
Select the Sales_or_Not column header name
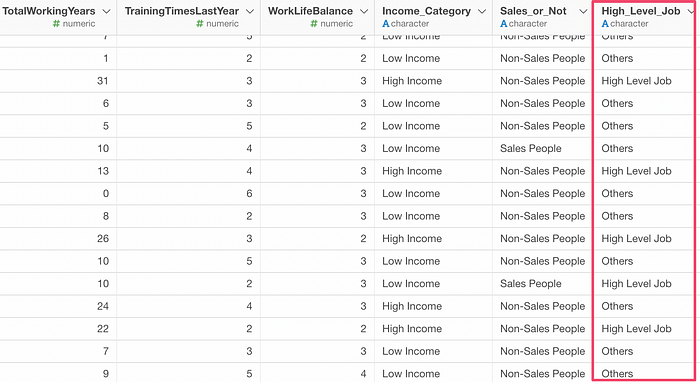pyautogui.click(x=533, y=11)
